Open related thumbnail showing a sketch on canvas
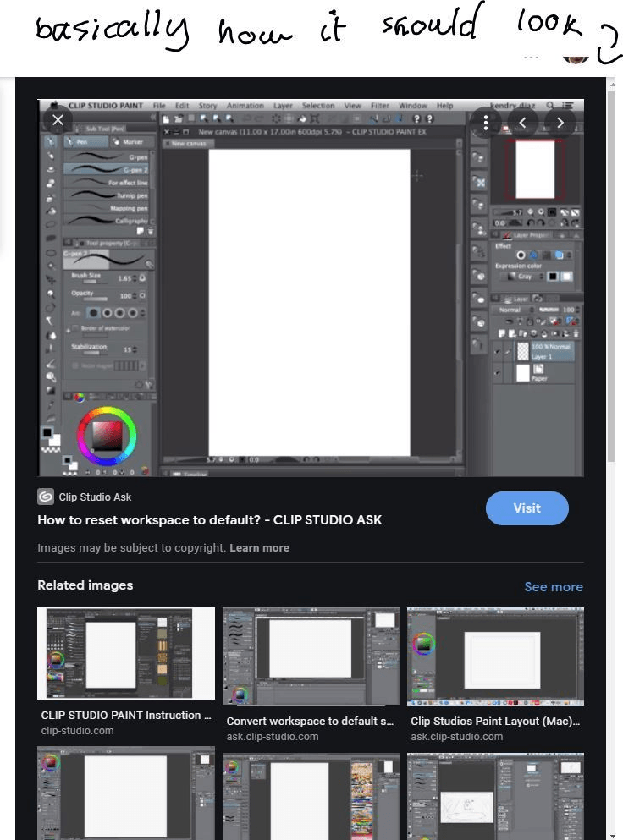The image size is (623, 840). pos(495,797)
